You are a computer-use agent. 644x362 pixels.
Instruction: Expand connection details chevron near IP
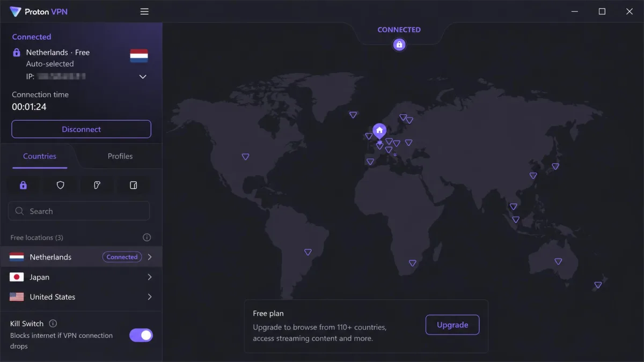click(x=143, y=77)
